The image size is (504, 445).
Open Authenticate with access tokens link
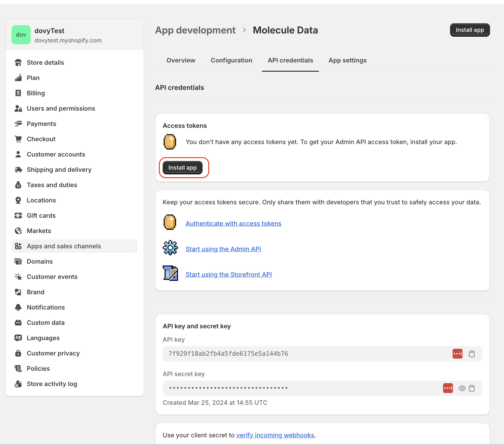233,223
